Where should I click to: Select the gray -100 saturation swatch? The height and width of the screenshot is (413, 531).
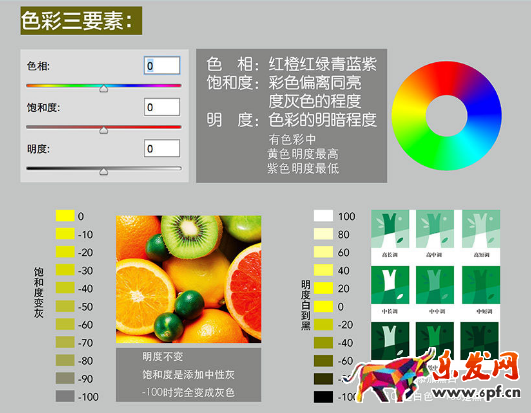[65, 396]
